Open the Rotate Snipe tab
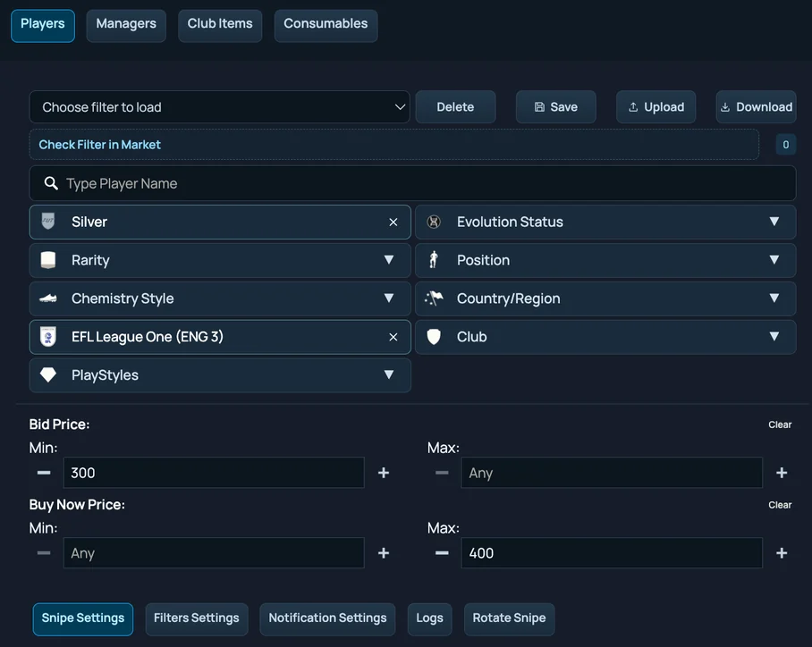Viewport: 812px width, 647px height. tap(509, 619)
